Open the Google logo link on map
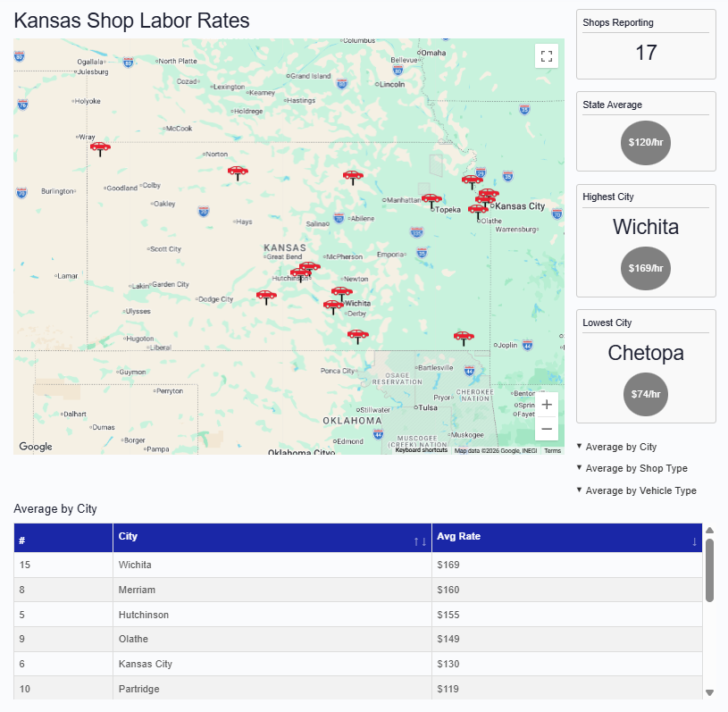The height and width of the screenshot is (712, 728). click(36, 447)
